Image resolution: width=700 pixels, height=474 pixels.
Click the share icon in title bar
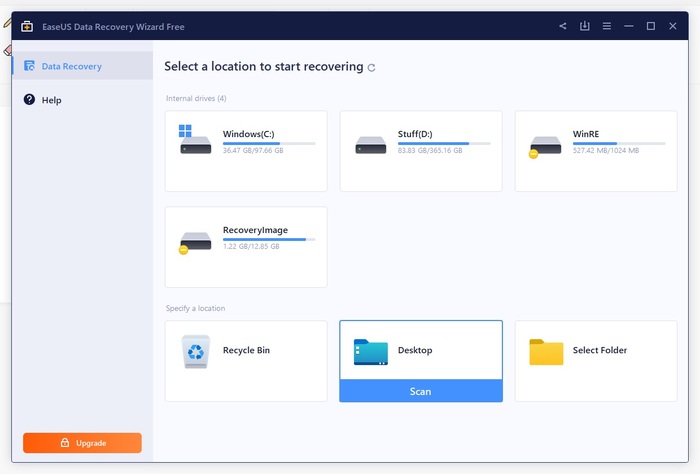563,26
